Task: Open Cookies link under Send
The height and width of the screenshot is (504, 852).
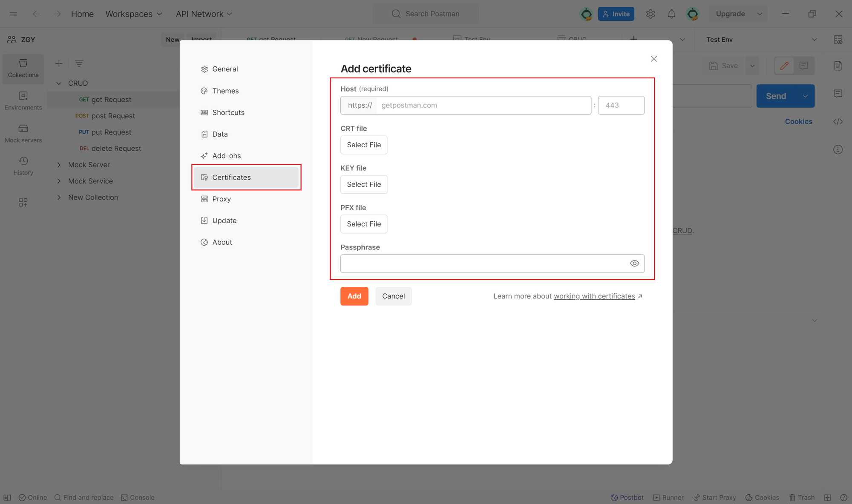Action: 798,122
